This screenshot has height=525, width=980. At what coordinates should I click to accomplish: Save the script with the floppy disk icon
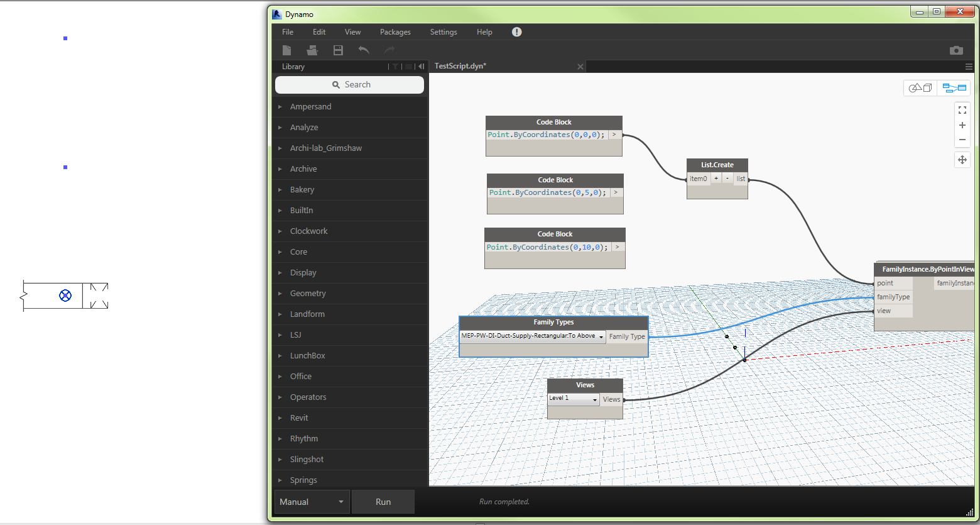pos(338,50)
